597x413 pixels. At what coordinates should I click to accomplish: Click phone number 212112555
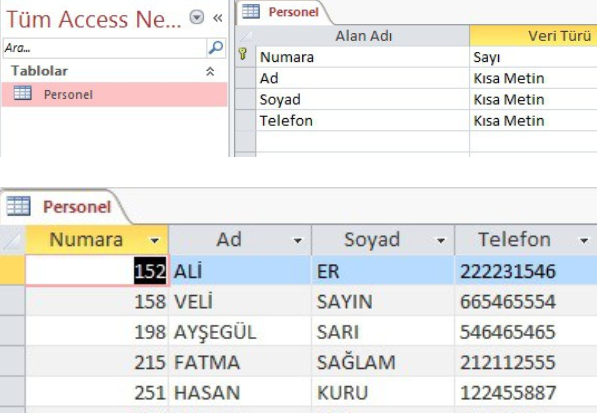coord(526,362)
